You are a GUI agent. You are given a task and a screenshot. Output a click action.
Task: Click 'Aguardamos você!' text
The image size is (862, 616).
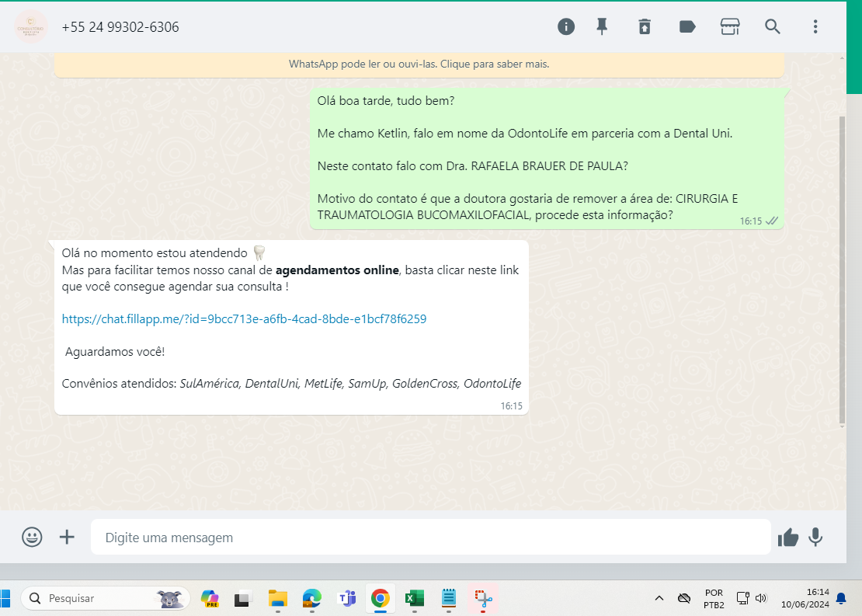(115, 351)
